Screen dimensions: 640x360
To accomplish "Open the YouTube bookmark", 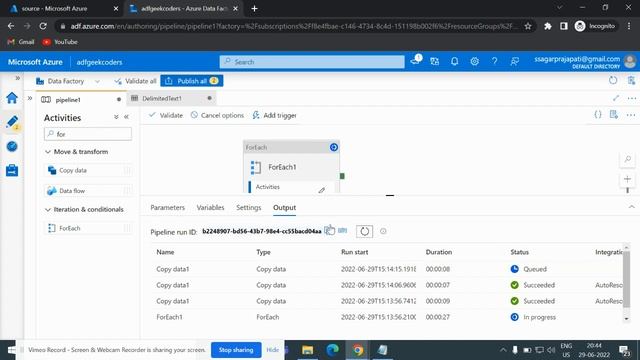I will point(60,42).
